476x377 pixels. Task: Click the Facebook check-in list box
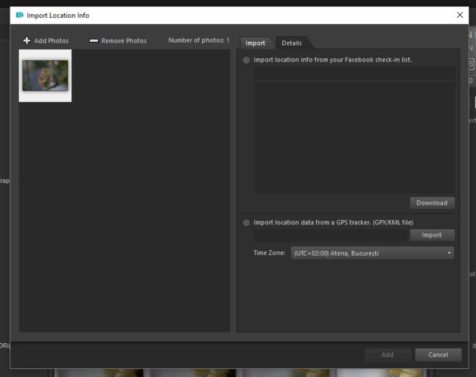[x=355, y=137]
